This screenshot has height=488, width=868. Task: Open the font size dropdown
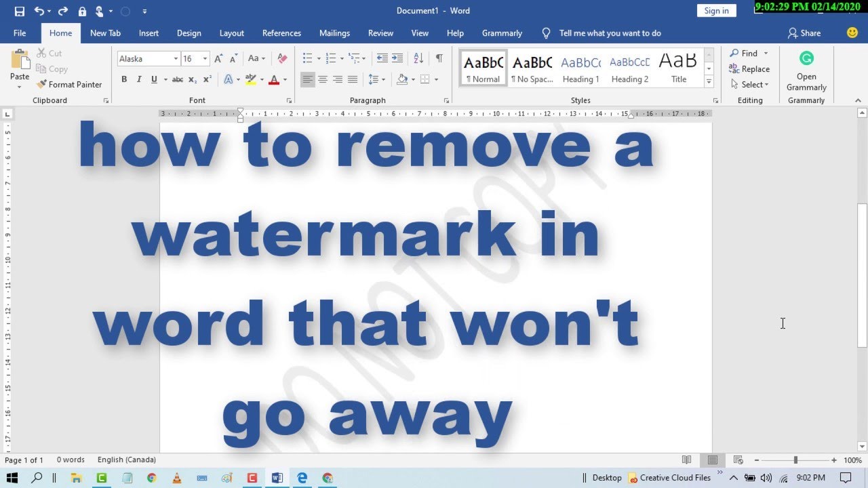[x=205, y=59]
